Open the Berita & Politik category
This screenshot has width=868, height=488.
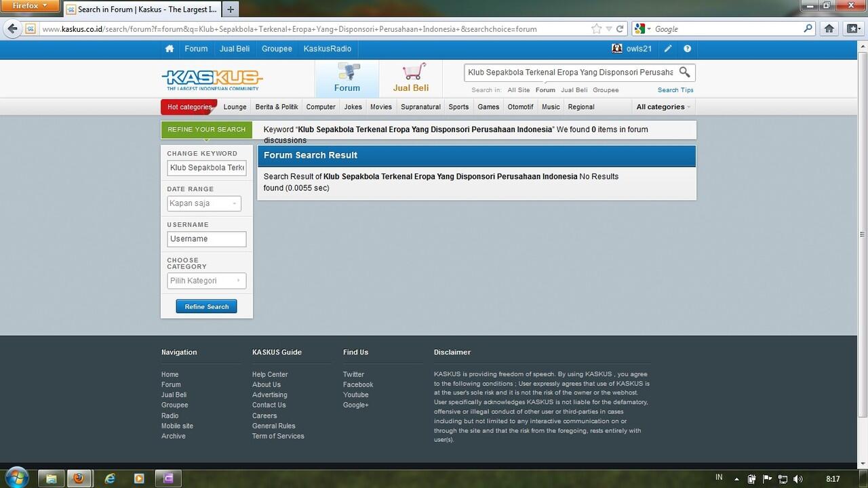(277, 106)
